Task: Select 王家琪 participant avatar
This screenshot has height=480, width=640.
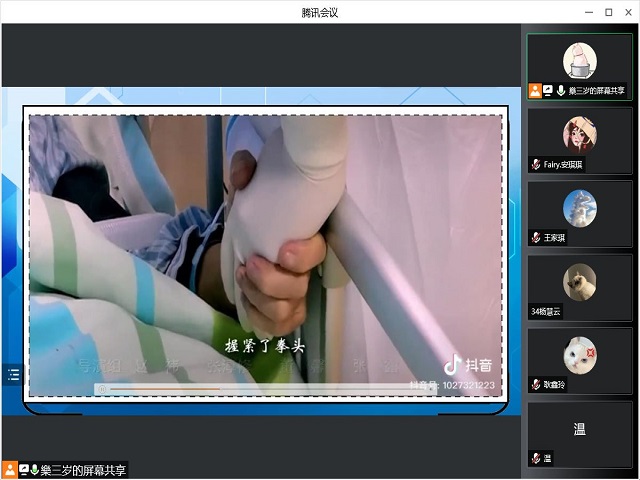Action: 580,208
